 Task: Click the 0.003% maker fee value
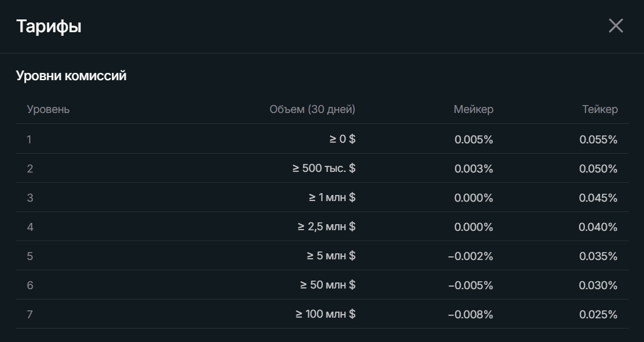pyautogui.click(x=474, y=169)
